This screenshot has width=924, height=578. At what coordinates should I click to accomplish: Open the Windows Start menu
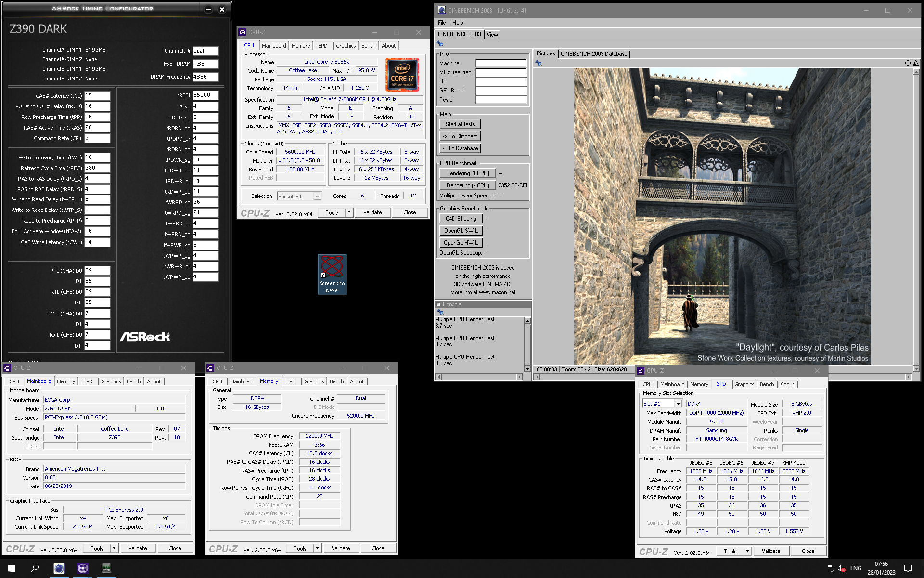coord(12,568)
